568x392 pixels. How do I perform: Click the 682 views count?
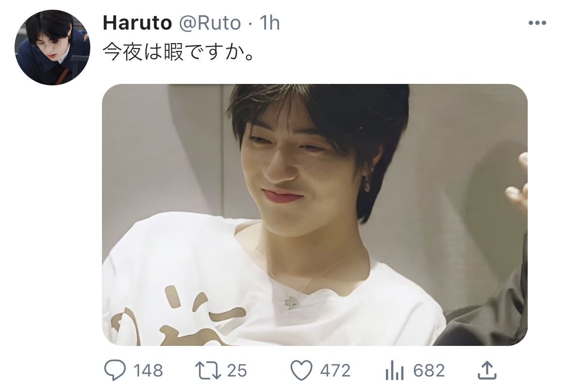coord(429,371)
